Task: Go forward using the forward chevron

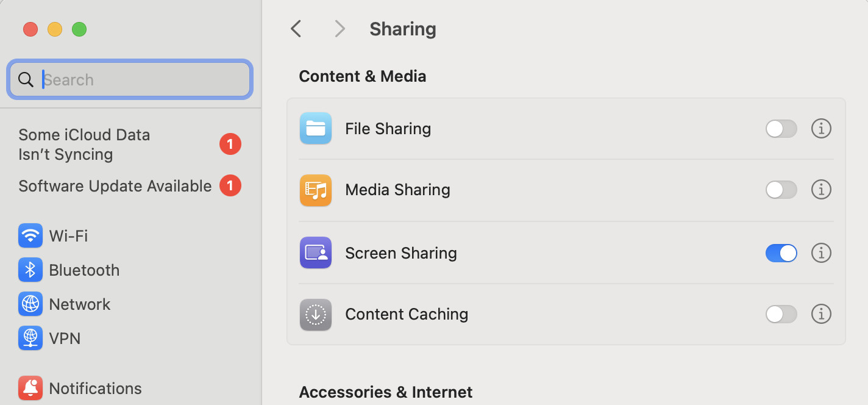Action: coord(340,29)
